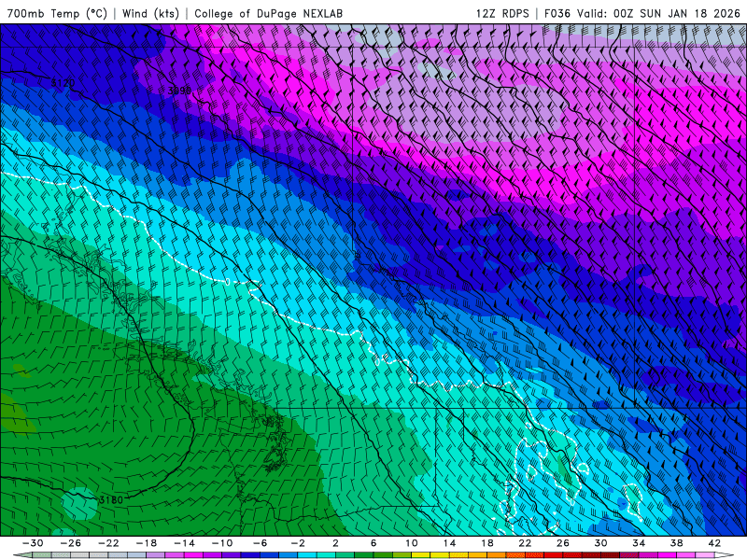Click the -22 colorbar value
747x560 pixels.
pos(108,543)
